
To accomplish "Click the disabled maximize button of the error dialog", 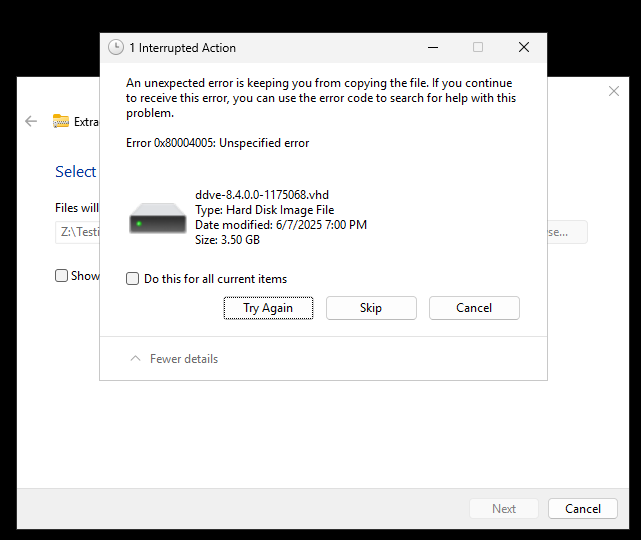I will 478,47.
